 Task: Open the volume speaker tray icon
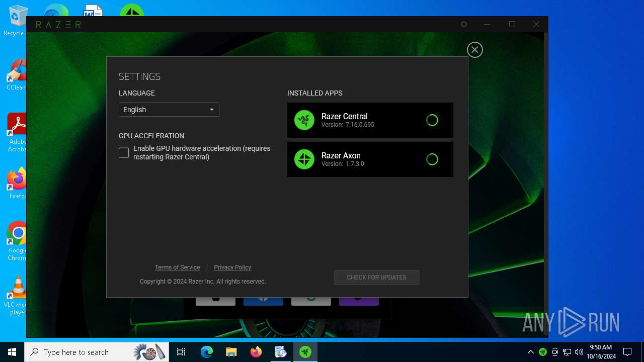point(579,352)
